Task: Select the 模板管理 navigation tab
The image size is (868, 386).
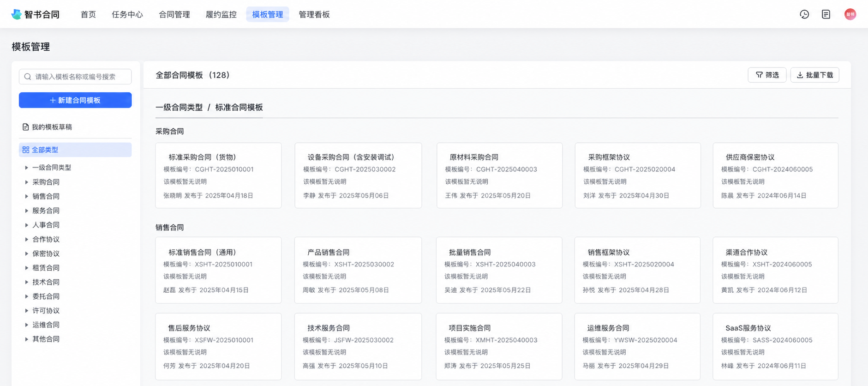Action: point(268,14)
